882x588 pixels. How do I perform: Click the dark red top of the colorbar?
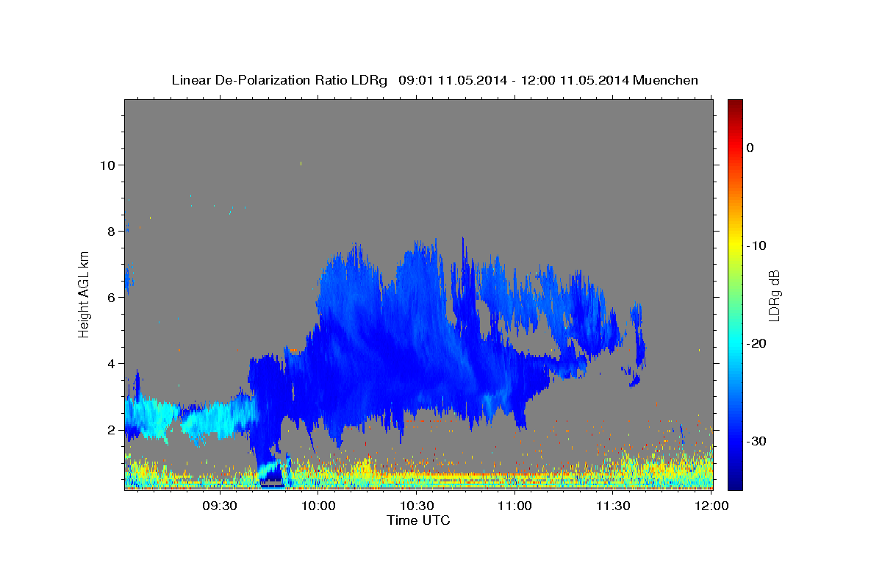click(x=735, y=105)
